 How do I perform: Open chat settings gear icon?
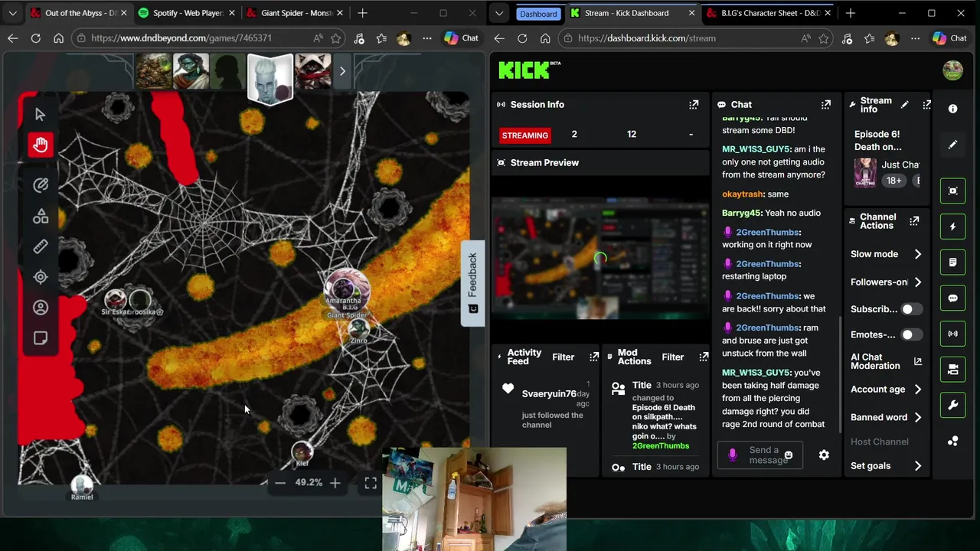pyautogui.click(x=824, y=455)
